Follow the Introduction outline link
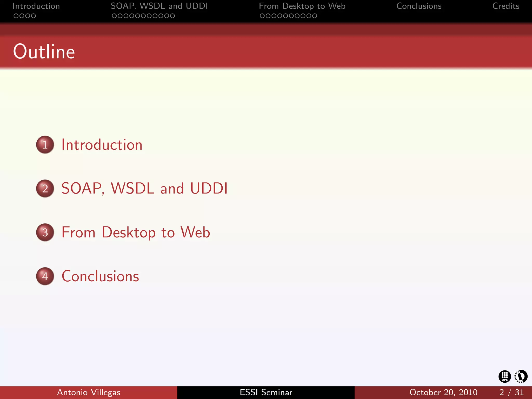 pyautogui.click(x=102, y=145)
